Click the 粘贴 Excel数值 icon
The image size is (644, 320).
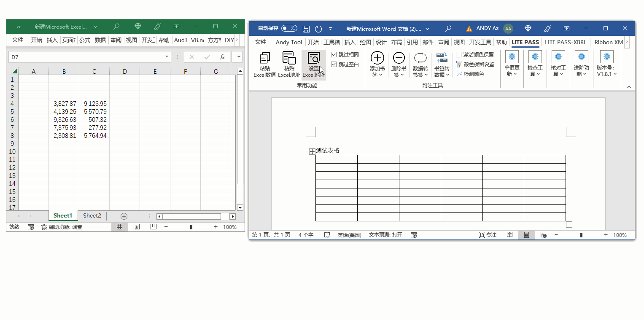[265, 59]
